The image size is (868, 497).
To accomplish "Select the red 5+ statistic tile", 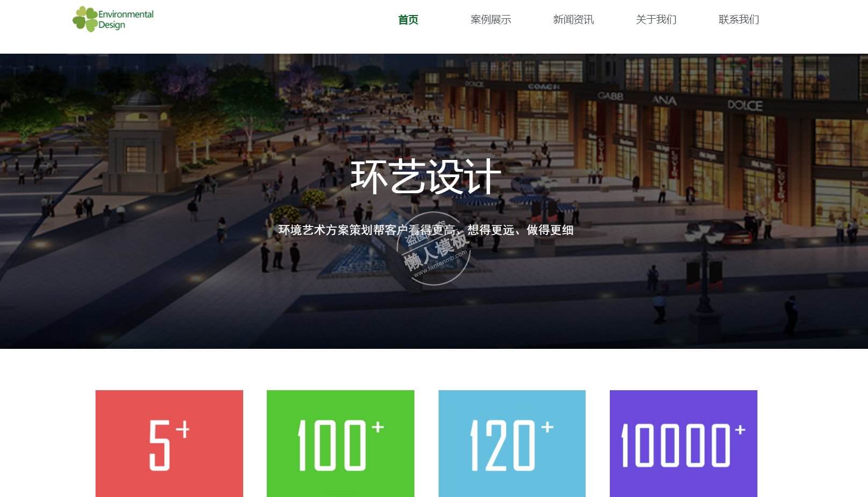I will click(169, 443).
